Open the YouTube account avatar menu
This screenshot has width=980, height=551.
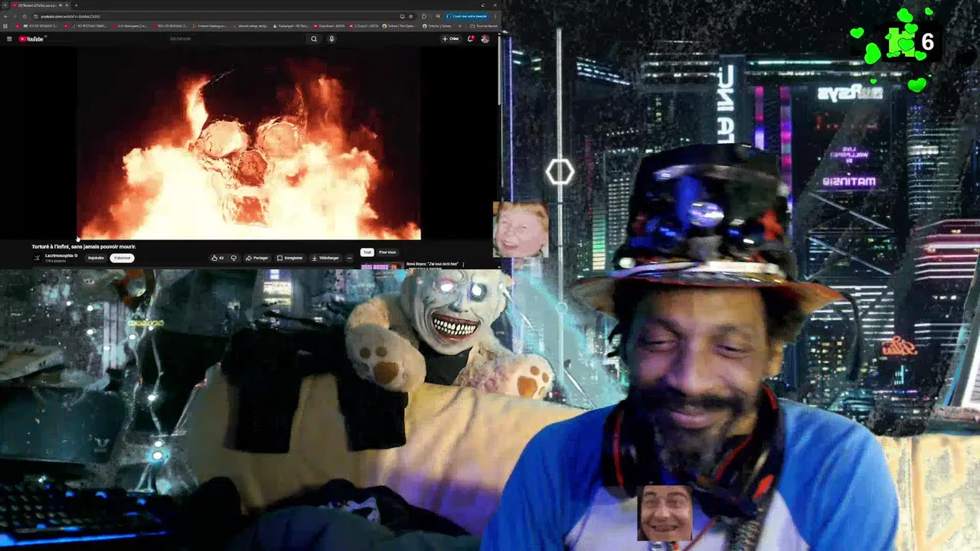click(485, 38)
